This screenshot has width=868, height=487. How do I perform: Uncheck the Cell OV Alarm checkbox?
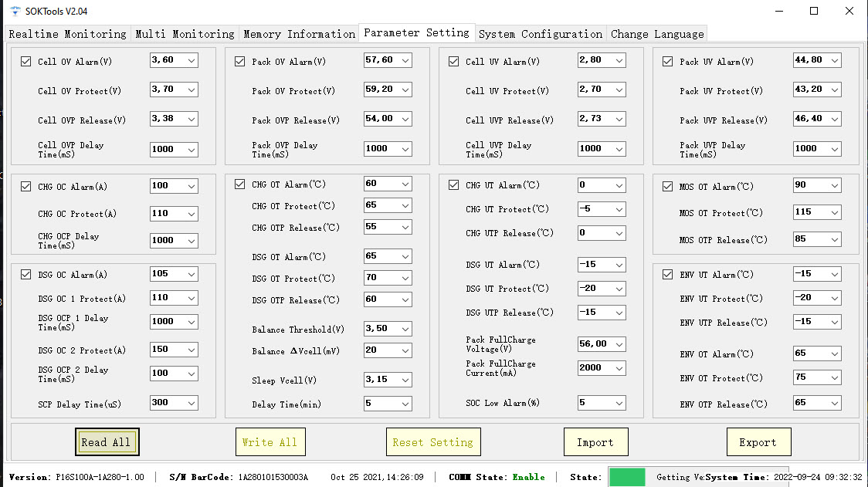coord(26,62)
